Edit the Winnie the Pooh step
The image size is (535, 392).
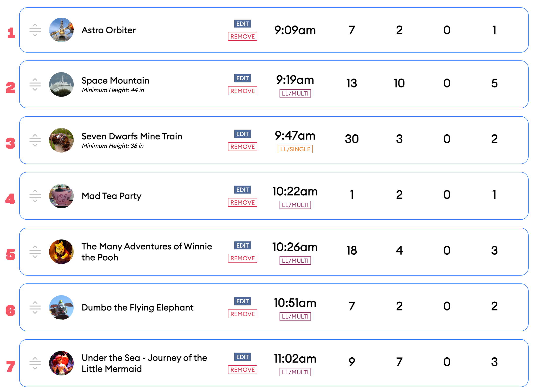click(242, 245)
